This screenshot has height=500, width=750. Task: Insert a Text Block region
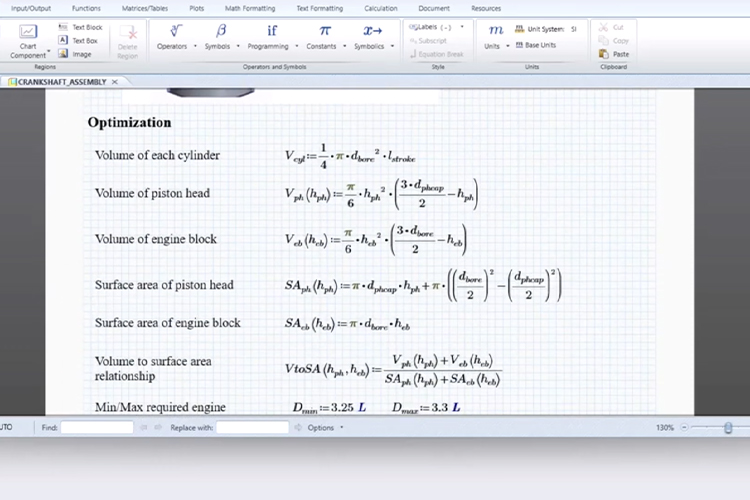click(x=80, y=27)
